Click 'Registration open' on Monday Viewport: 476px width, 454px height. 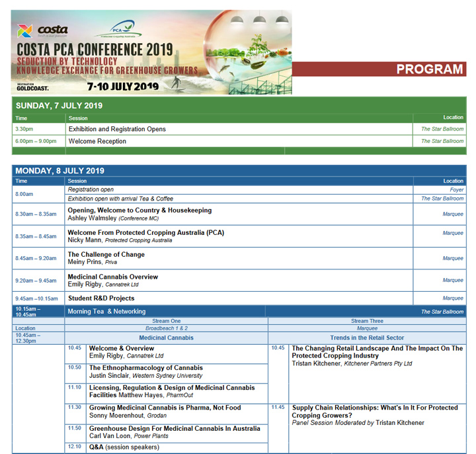[x=91, y=190]
